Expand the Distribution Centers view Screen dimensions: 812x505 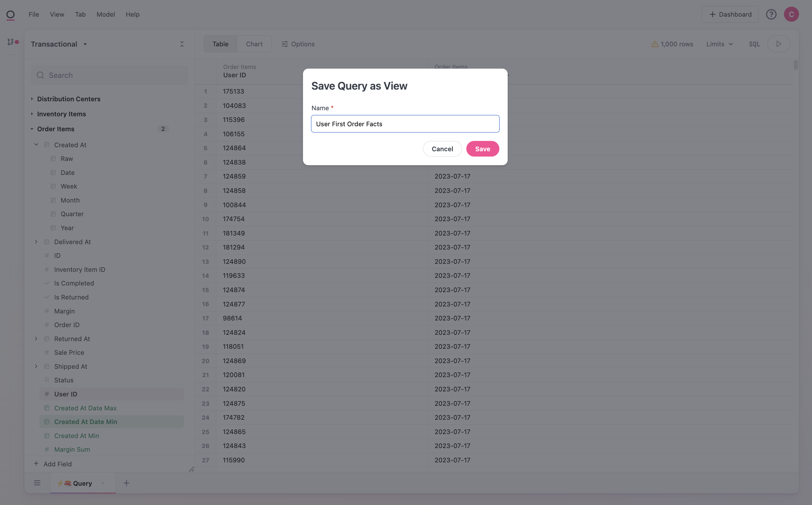32,99
